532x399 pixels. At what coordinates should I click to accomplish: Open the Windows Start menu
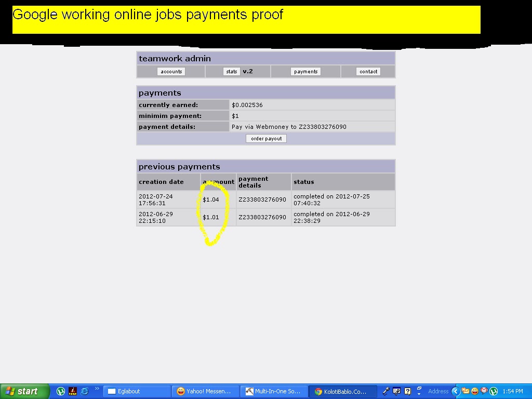click(25, 391)
